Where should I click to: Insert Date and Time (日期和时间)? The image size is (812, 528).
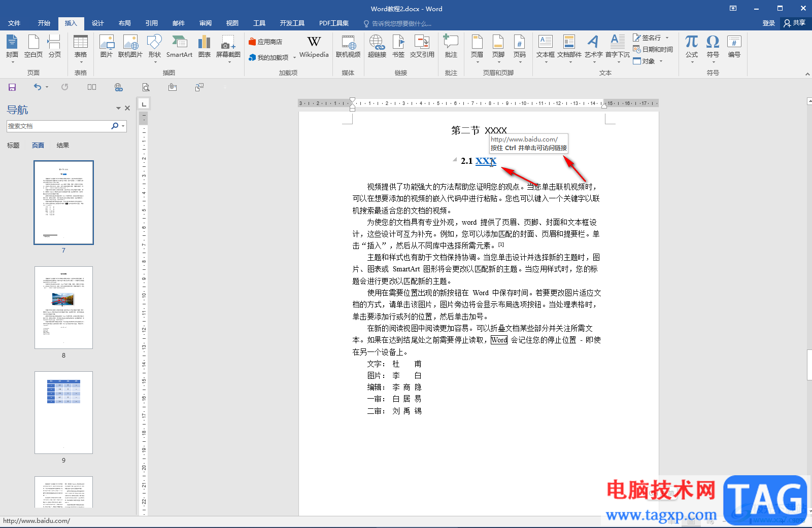(653, 49)
